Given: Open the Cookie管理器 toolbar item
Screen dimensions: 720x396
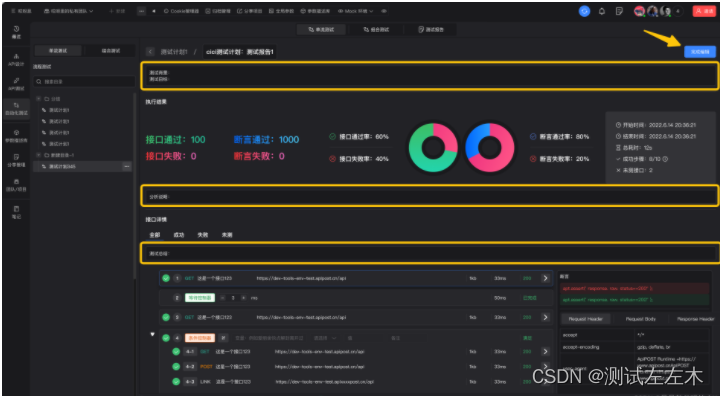Looking at the screenshot, I should coord(181,11).
